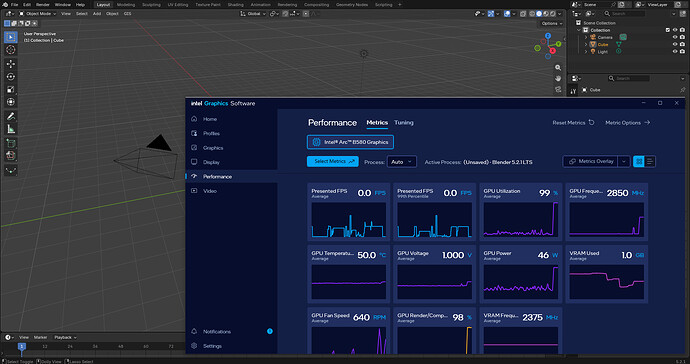Screen dimensions: 690x364
Task: Switch to Modeling workspace tab
Action: click(x=126, y=4)
